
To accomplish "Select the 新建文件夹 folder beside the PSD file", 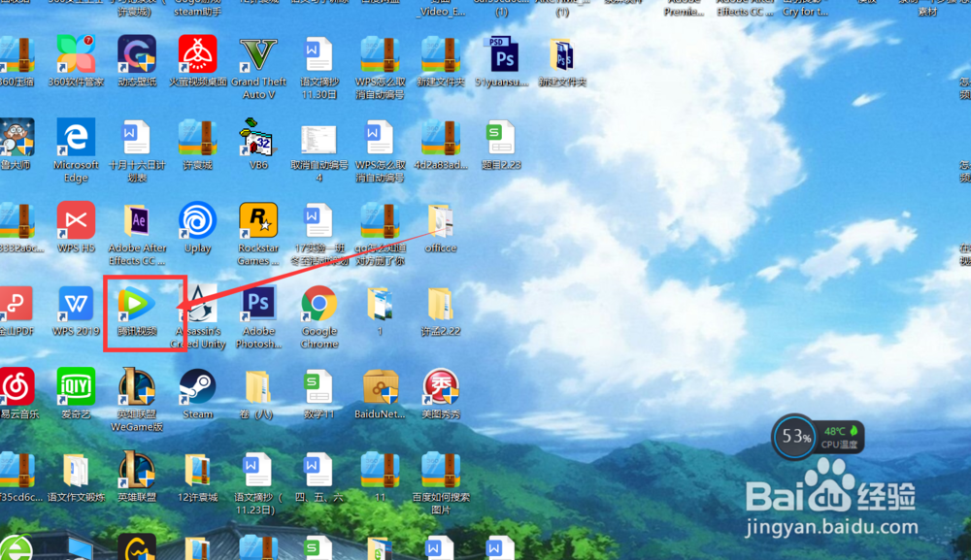I will point(561,53).
